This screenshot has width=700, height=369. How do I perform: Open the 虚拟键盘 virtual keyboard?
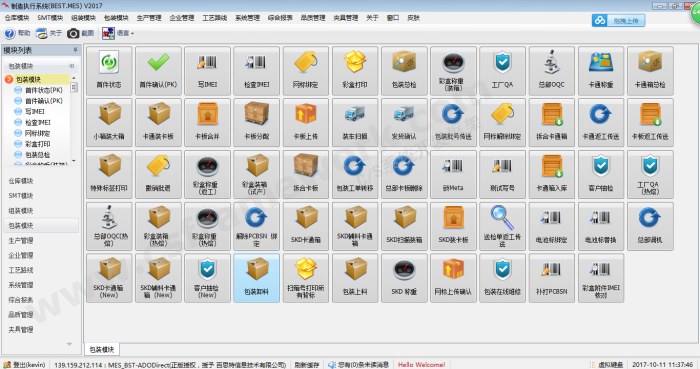click(x=606, y=365)
